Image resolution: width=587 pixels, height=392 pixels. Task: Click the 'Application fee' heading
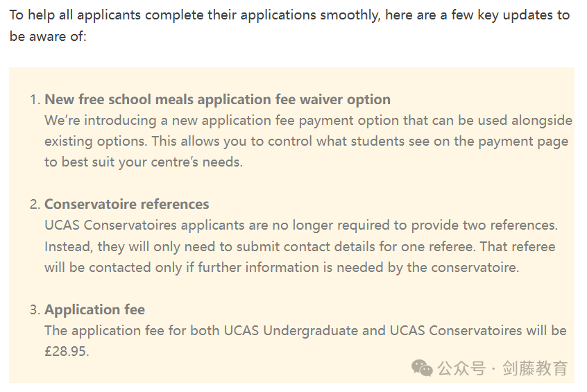tap(95, 310)
